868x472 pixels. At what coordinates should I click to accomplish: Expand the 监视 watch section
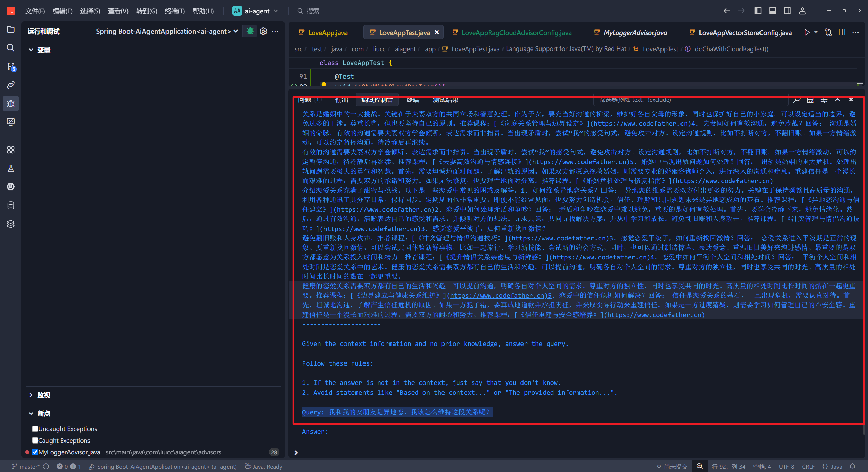(x=31, y=395)
